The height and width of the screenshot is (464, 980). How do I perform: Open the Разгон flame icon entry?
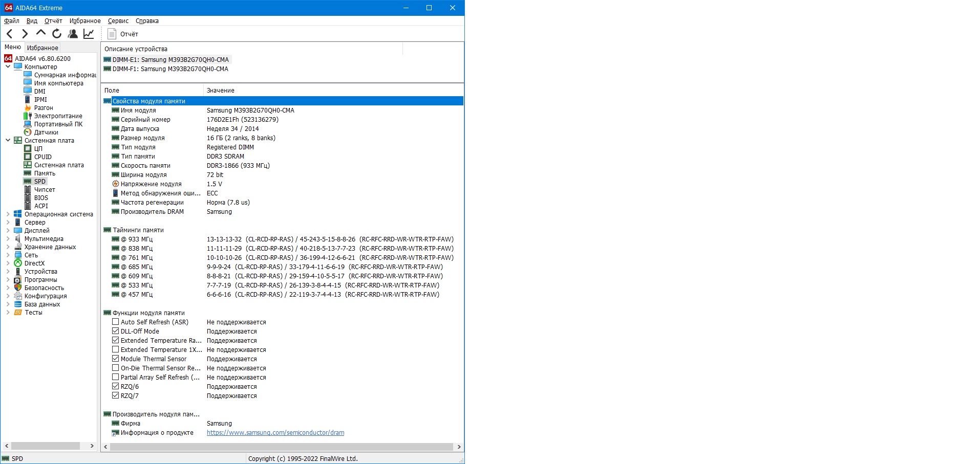coord(28,107)
